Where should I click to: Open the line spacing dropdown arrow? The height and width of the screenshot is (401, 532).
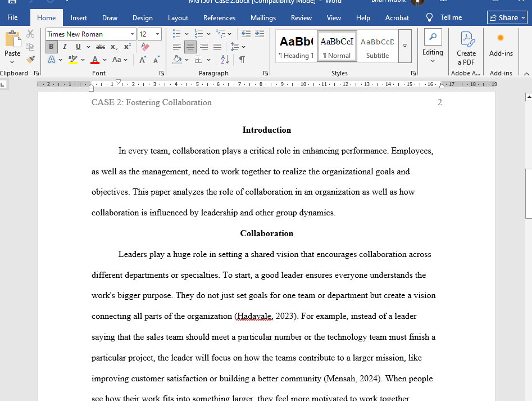tap(244, 47)
